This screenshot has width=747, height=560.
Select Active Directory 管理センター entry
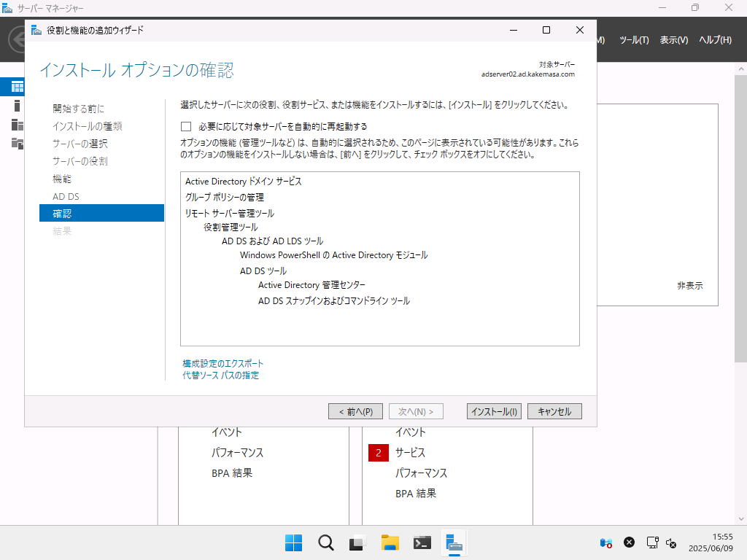pos(311,285)
